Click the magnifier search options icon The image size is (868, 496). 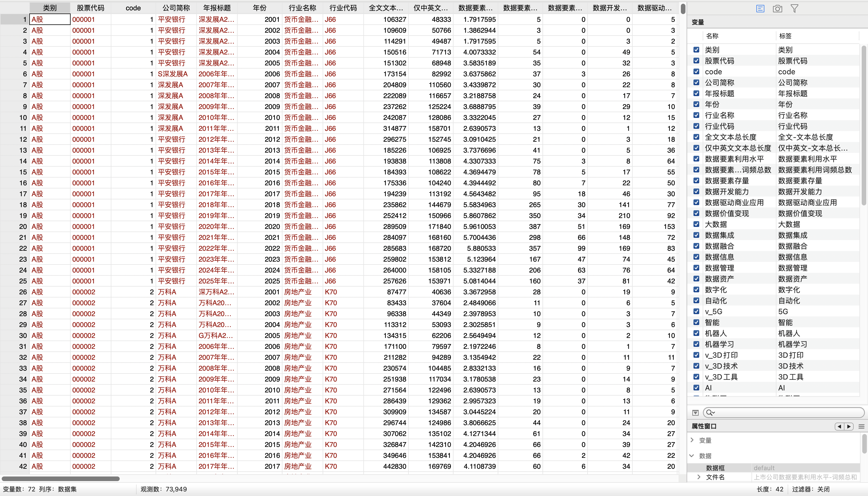tap(710, 413)
